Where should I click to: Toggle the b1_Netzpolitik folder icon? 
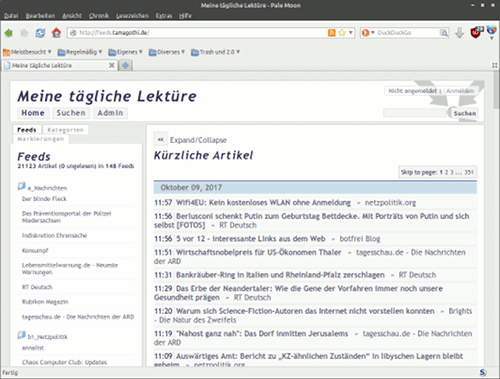pos(22,335)
